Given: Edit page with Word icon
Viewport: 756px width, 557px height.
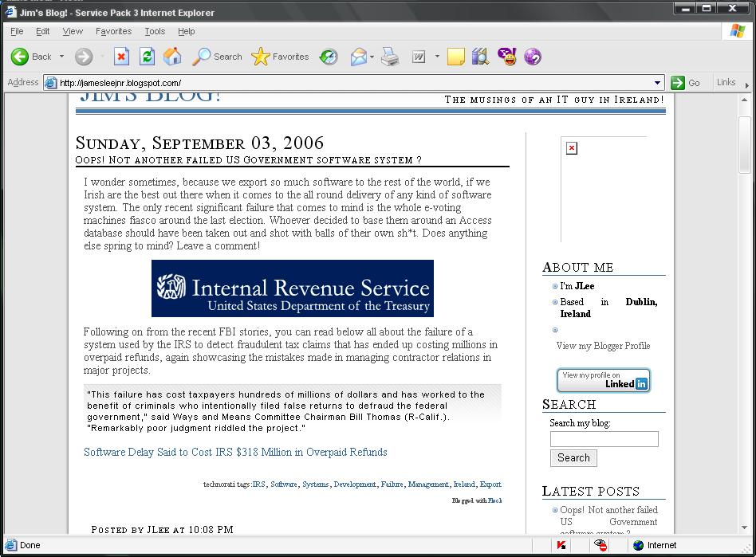Looking at the screenshot, I should coord(419,57).
